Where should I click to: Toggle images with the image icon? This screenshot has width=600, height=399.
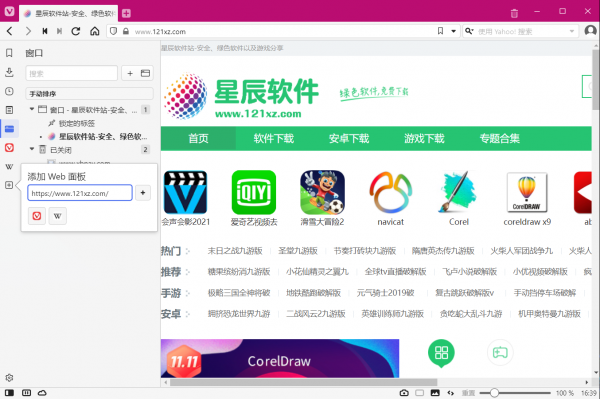coord(435,393)
